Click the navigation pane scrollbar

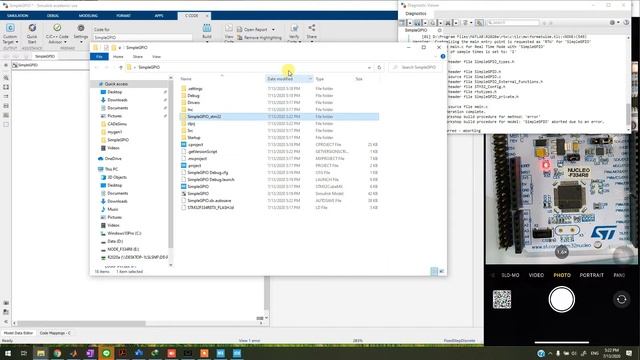[x=171, y=163]
